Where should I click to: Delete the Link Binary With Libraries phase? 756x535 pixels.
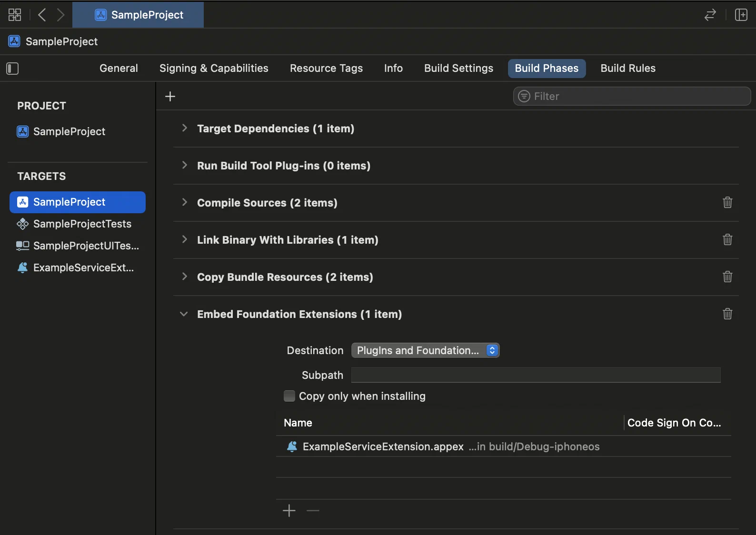pos(727,239)
